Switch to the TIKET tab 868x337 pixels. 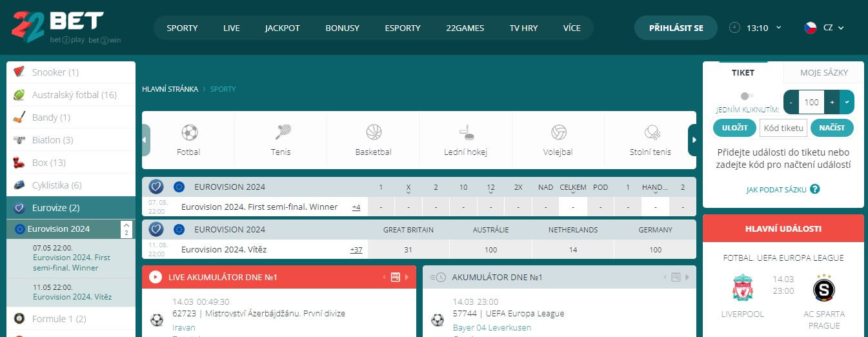click(743, 72)
